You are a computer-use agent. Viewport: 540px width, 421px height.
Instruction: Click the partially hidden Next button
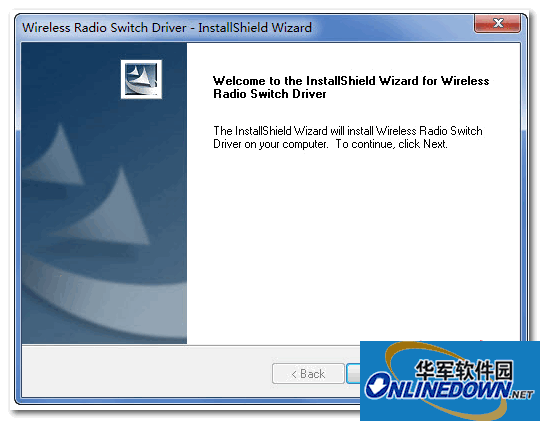[353, 373]
